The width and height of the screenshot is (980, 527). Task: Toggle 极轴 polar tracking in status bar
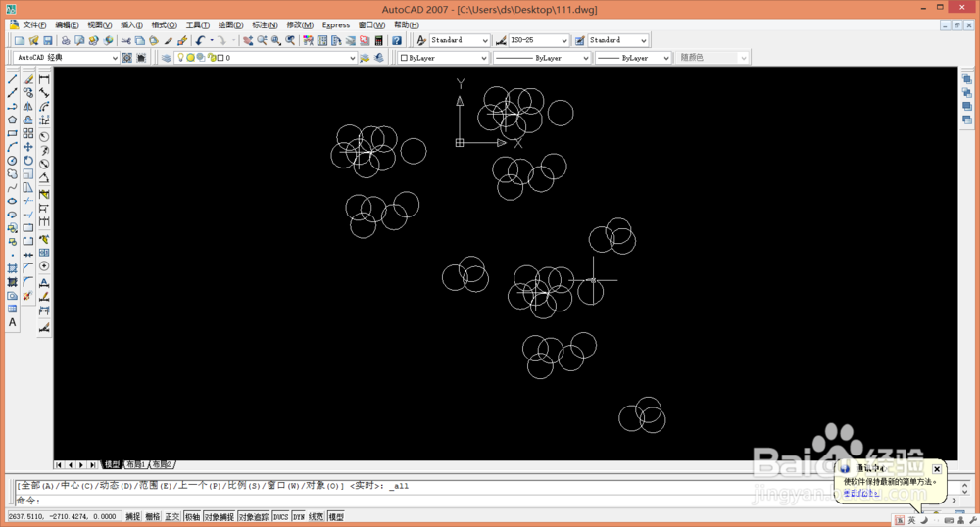pyautogui.click(x=192, y=517)
